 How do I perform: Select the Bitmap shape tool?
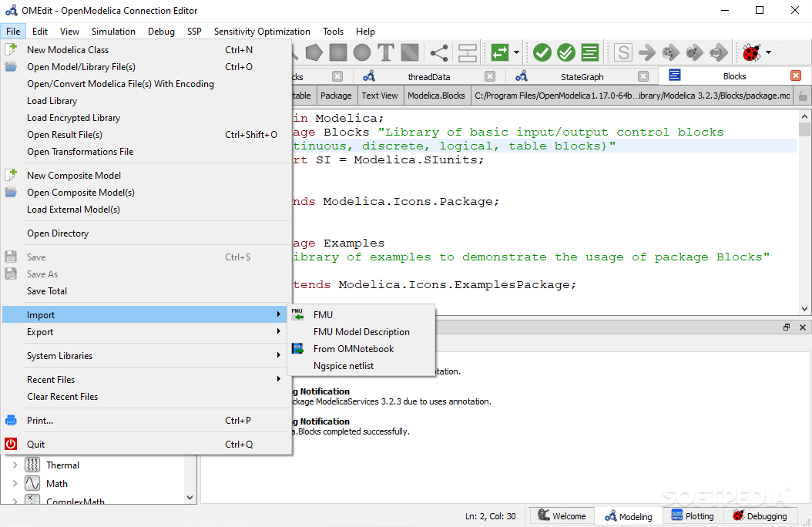click(x=410, y=52)
